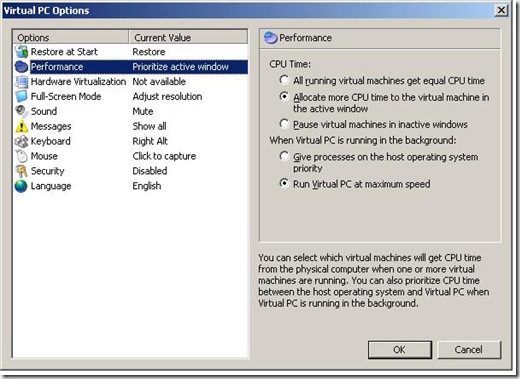The width and height of the screenshot is (520, 379).
Task: Click the Options column header
Action: [71, 37]
